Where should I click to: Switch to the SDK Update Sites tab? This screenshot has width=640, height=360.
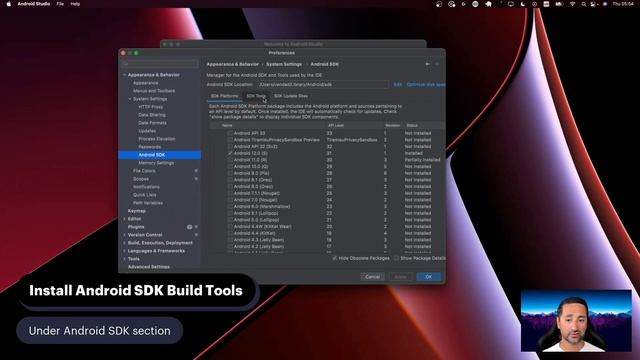click(291, 96)
